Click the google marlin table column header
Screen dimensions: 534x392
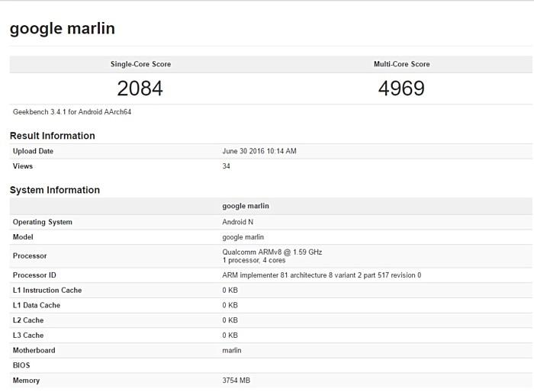(246, 206)
